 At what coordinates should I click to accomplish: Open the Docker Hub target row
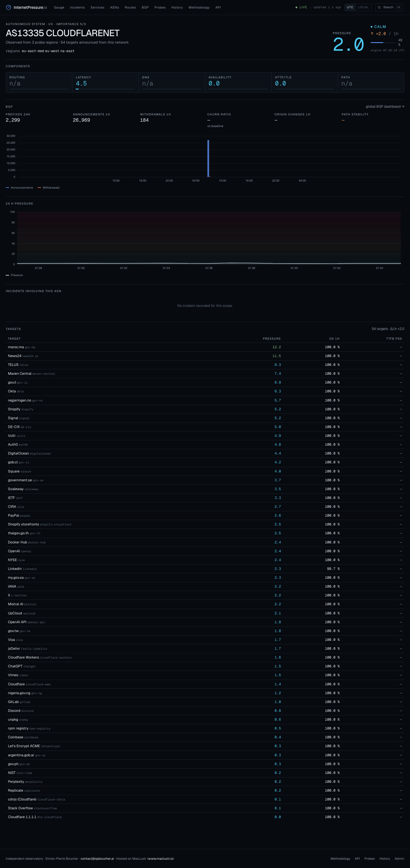click(x=205, y=542)
